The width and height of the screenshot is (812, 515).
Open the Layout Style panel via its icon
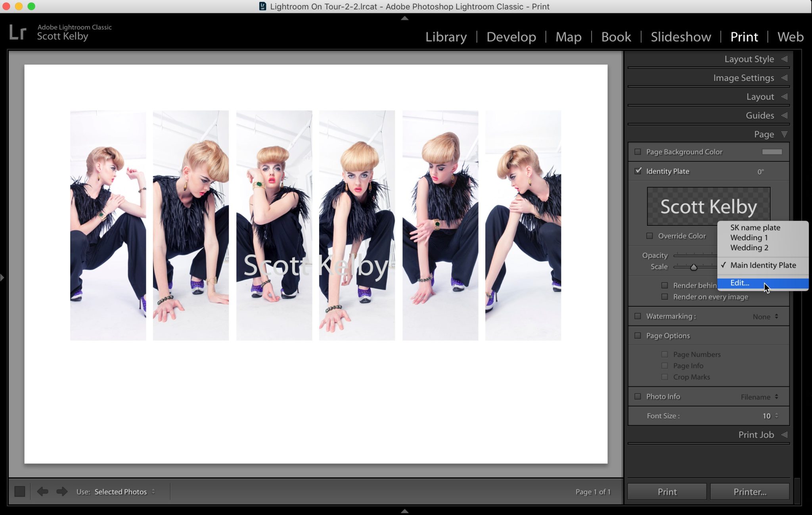(x=784, y=59)
